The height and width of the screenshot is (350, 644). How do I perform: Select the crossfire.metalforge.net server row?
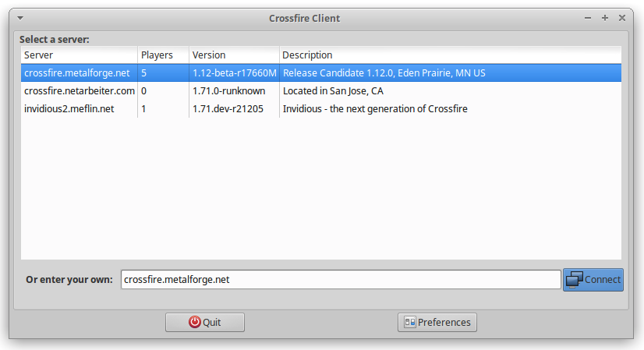tap(77, 72)
